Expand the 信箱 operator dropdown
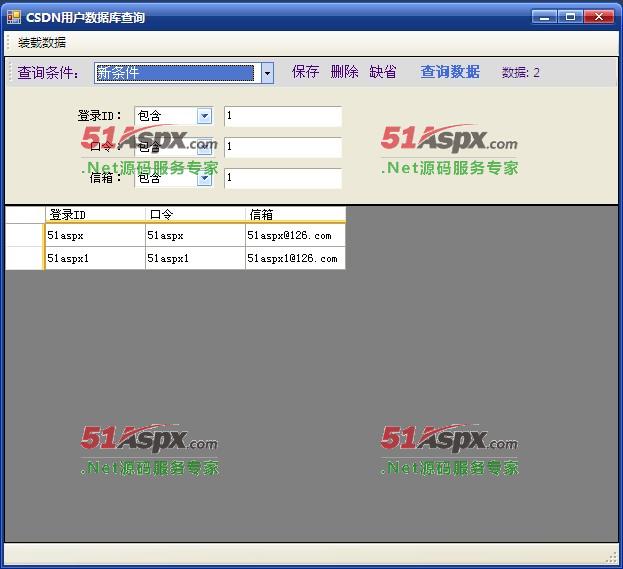 click(x=204, y=179)
